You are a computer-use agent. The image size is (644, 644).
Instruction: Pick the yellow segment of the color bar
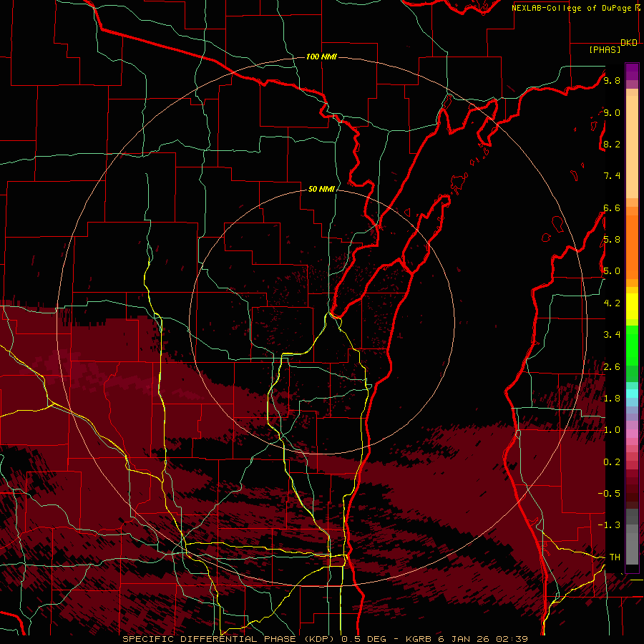tap(632, 306)
